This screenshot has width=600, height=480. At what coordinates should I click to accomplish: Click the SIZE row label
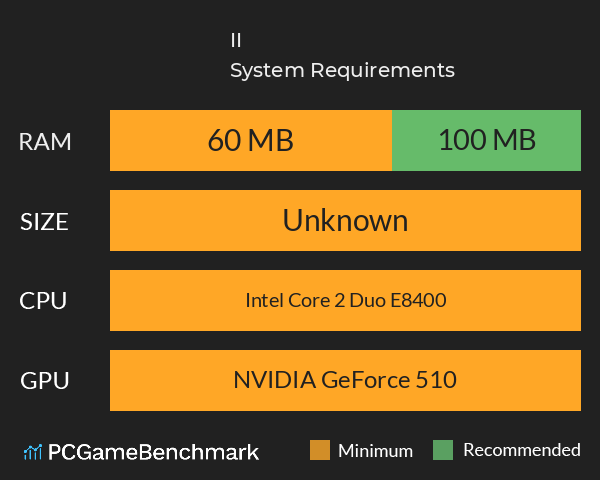44,222
